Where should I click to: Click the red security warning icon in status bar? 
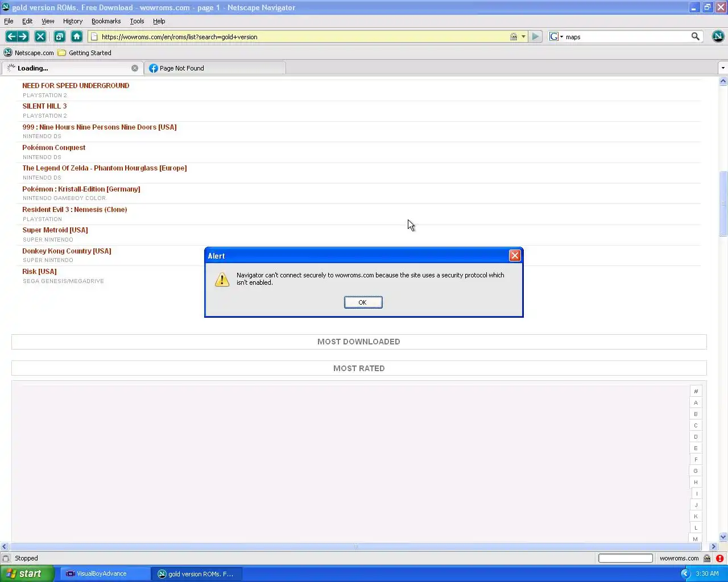coord(719,558)
